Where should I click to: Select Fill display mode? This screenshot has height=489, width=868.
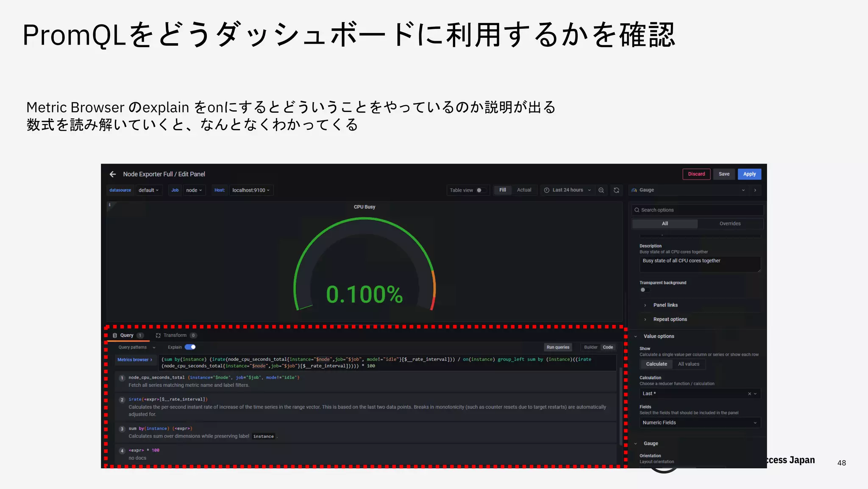point(503,190)
